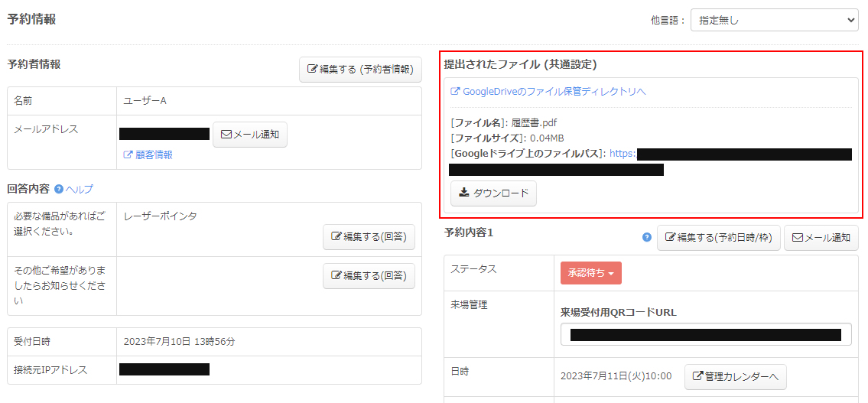The image size is (868, 403).
Task: Click the envelope icon in the 予約者情報 メール通知 button
Action: [x=226, y=135]
